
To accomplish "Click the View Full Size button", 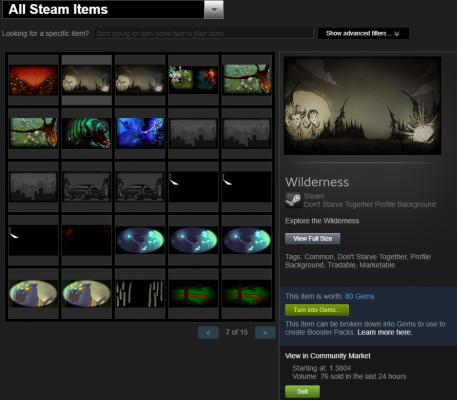I will 312,239.
